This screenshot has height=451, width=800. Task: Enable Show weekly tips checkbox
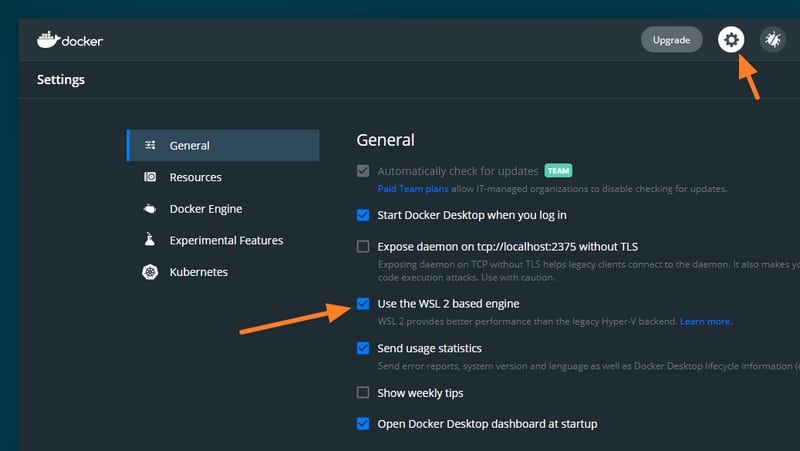pos(363,392)
